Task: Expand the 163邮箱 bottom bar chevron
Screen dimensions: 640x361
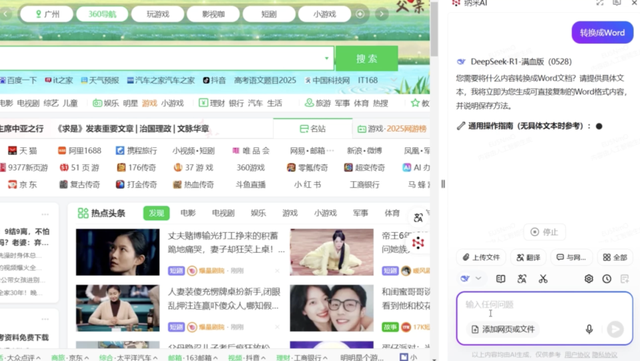Action: click(215, 358)
